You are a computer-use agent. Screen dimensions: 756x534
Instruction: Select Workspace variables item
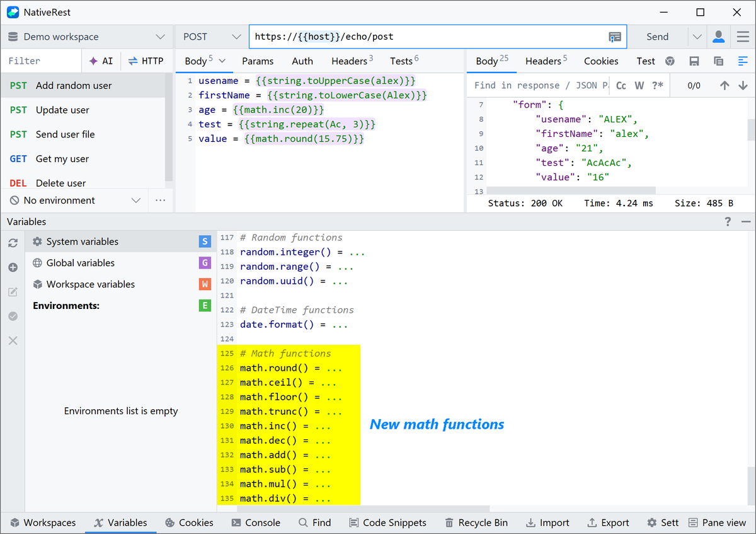(120, 284)
